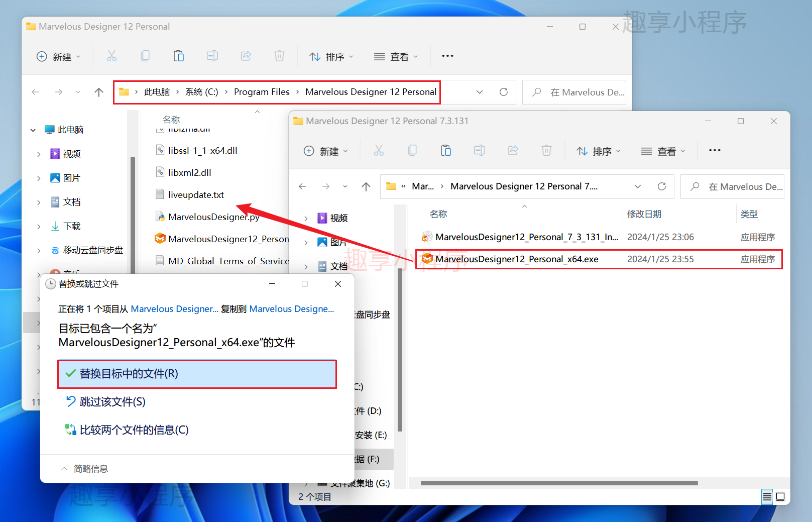This screenshot has width=812, height=522.
Task: Refresh the 7.3.131 window folder view
Action: coord(662,186)
